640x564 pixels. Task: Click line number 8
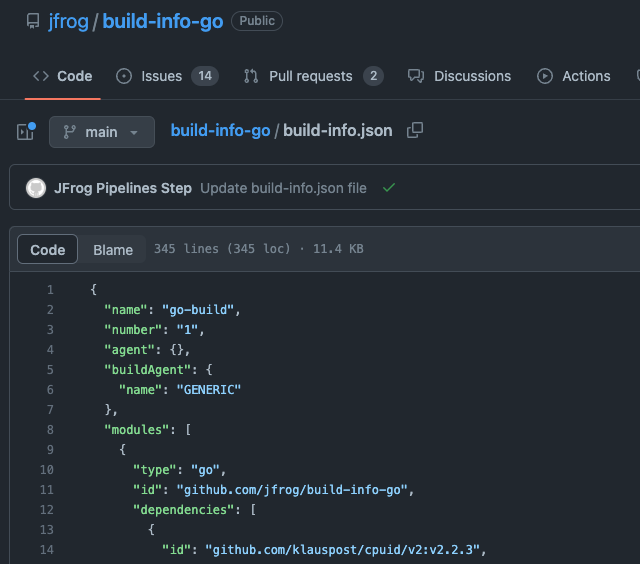click(50, 430)
